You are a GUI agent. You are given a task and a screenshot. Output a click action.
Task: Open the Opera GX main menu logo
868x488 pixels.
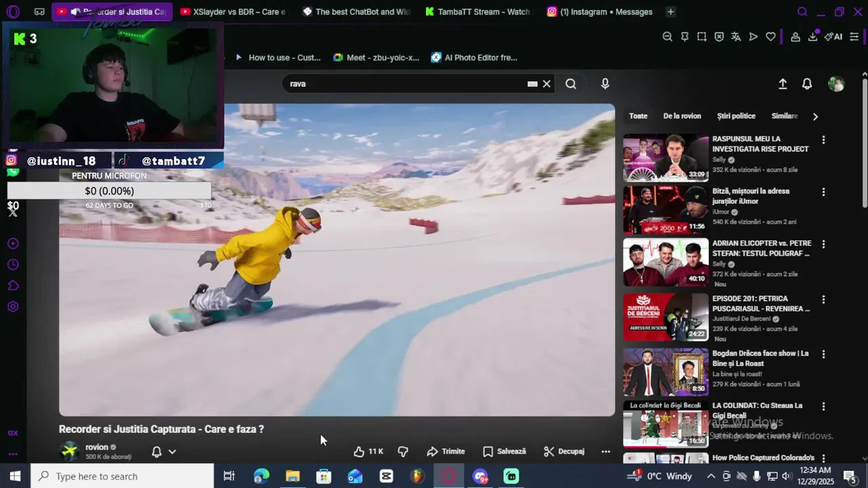[13, 12]
